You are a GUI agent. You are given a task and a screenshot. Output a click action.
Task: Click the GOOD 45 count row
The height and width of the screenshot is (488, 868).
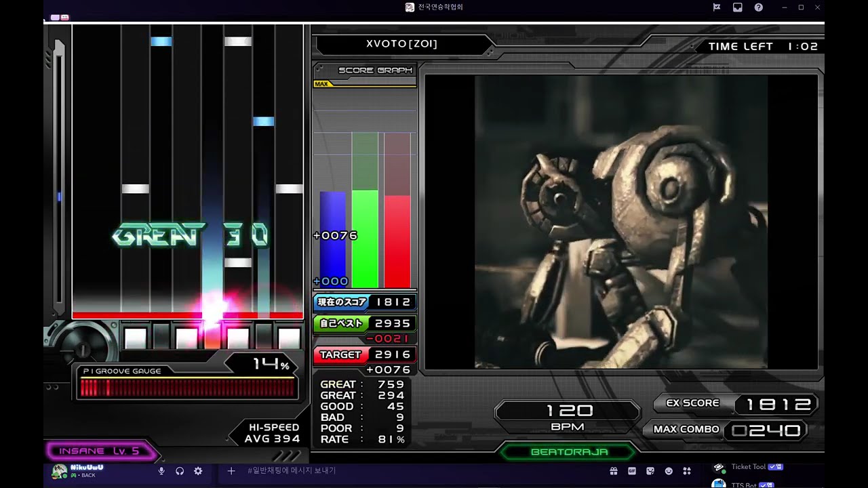click(x=363, y=407)
